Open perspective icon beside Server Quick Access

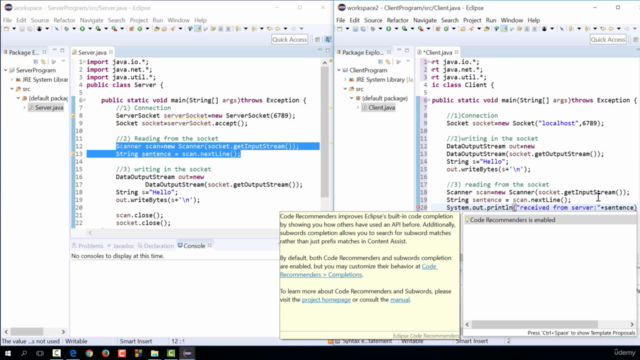(318, 39)
